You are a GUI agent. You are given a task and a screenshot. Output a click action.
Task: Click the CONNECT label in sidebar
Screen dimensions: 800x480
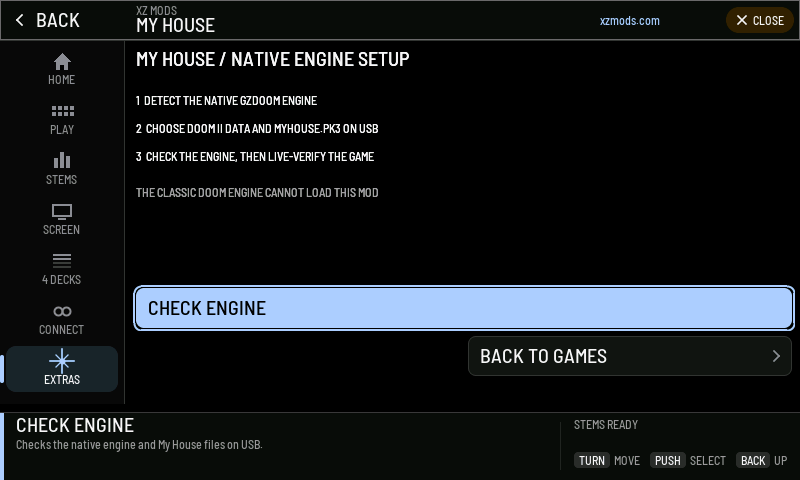click(61, 330)
